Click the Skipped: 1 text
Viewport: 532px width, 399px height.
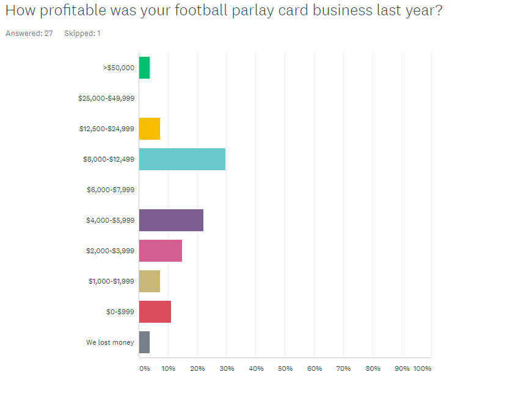pyautogui.click(x=82, y=33)
